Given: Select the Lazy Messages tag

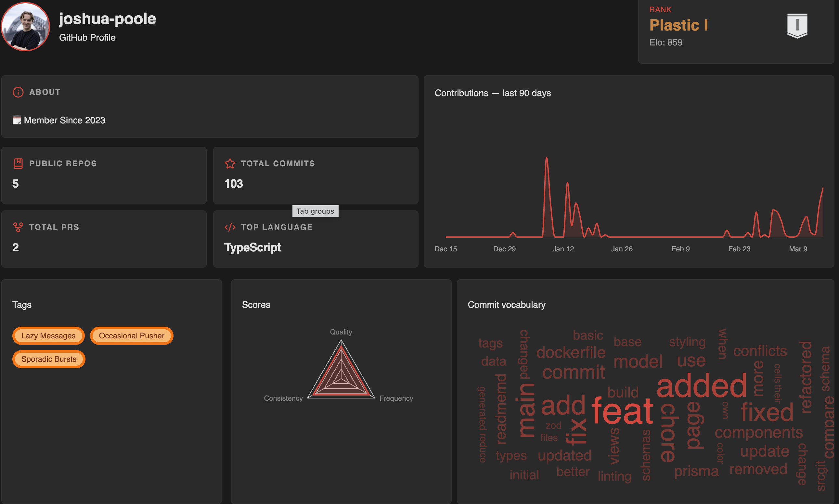Looking at the screenshot, I should click(48, 335).
